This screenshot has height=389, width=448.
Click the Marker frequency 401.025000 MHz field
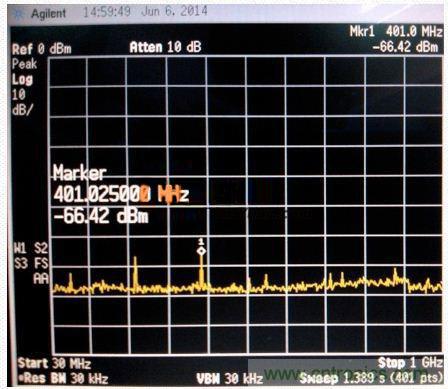(121, 194)
